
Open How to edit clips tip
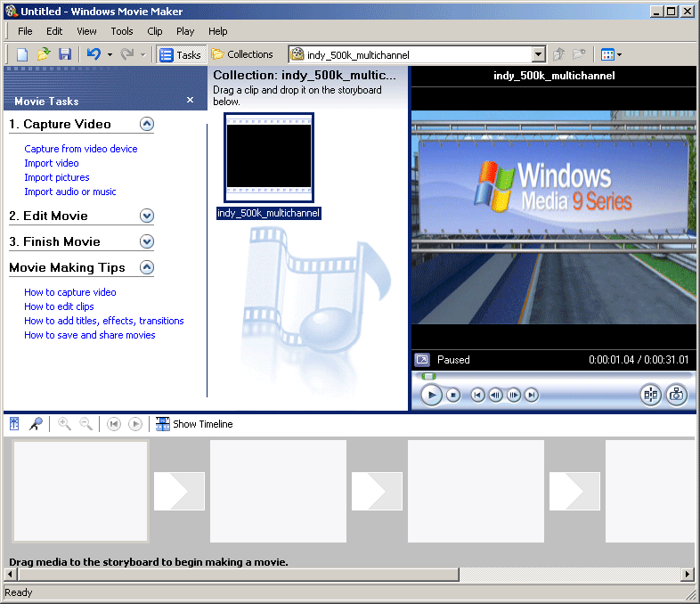[59, 306]
